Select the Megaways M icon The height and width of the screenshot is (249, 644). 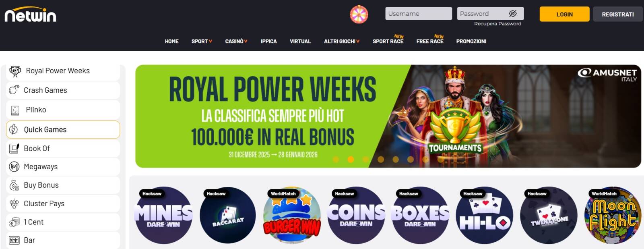coord(14,167)
